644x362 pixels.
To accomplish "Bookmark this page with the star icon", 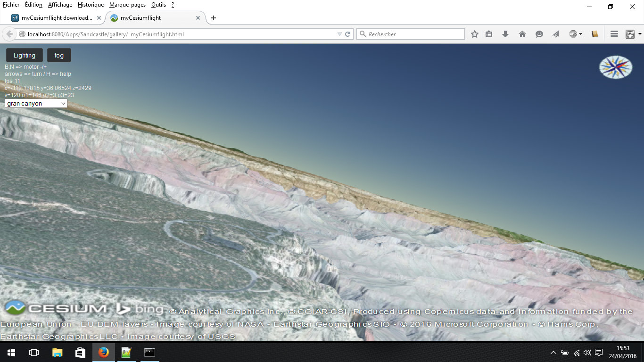I will [x=474, y=33].
